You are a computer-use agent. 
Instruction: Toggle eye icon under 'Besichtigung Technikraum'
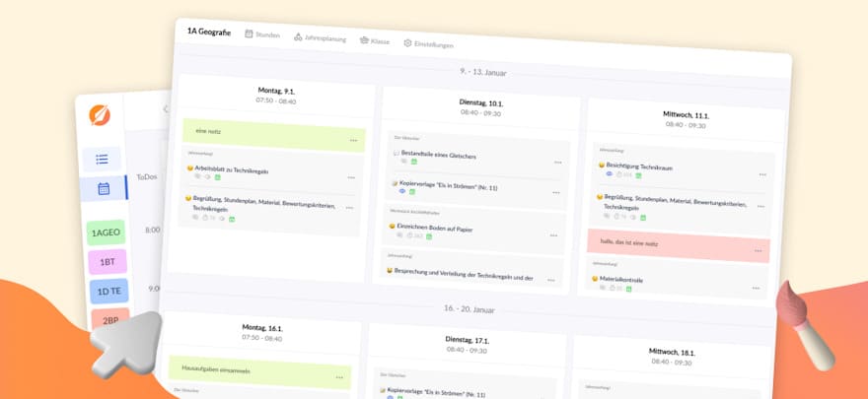coord(609,174)
